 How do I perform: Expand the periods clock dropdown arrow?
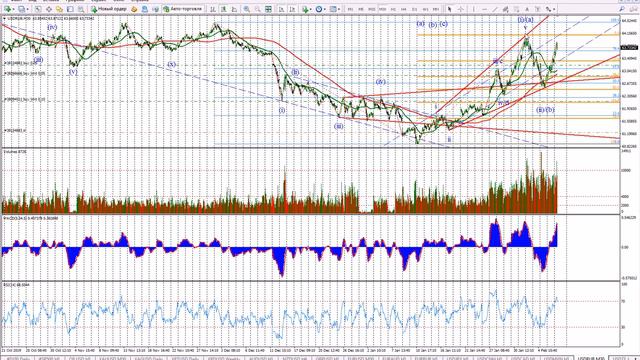tap(325, 9)
